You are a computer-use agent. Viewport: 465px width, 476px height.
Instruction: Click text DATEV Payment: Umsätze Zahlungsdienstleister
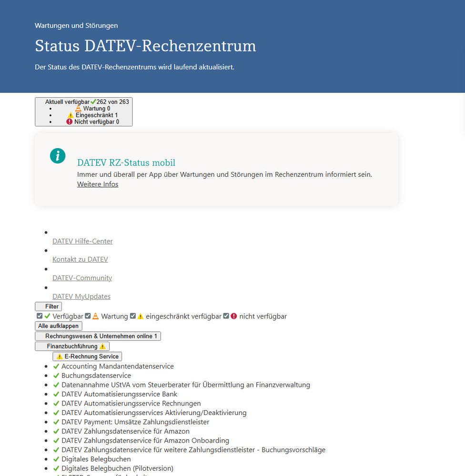(135, 422)
